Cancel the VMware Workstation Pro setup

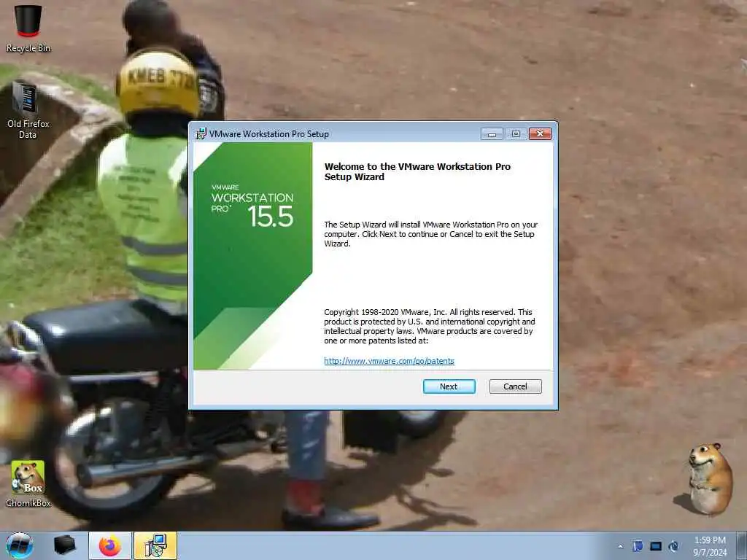(515, 386)
